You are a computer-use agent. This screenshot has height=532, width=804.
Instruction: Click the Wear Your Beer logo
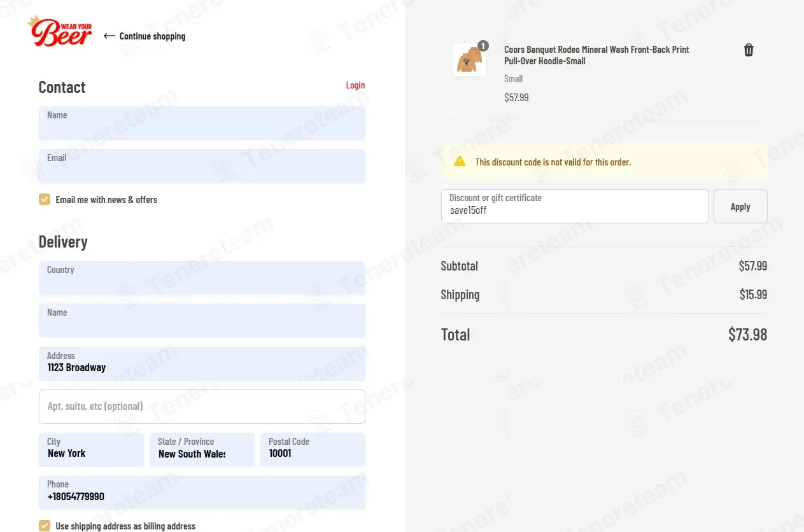tap(60, 32)
